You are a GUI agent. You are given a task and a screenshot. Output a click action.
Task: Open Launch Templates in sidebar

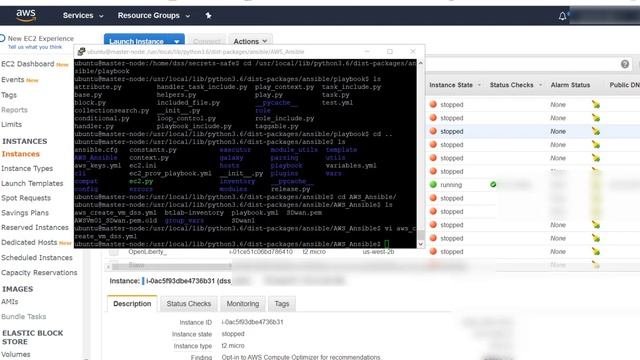(x=32, y=183)
